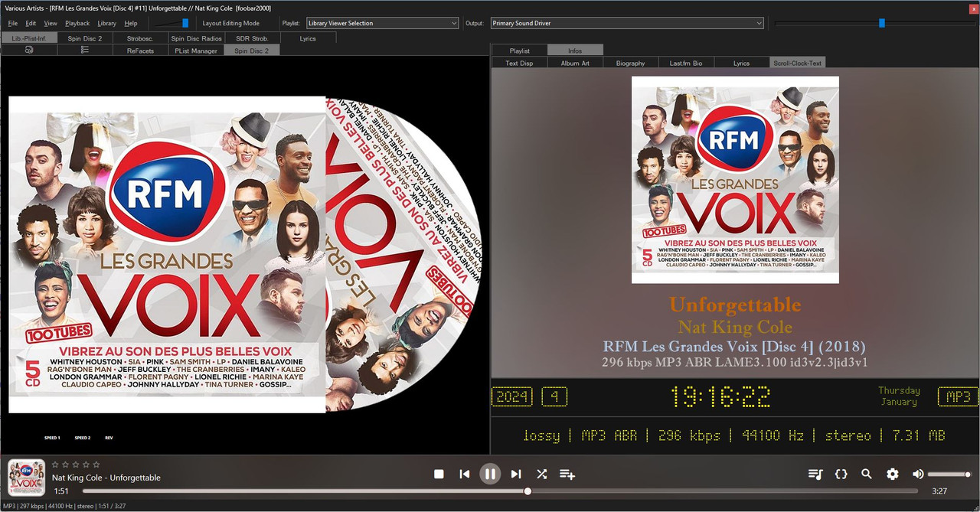Screen dimensions: 980x512
Task: Switch to Infos tab
Action: [x=576, y=50]
